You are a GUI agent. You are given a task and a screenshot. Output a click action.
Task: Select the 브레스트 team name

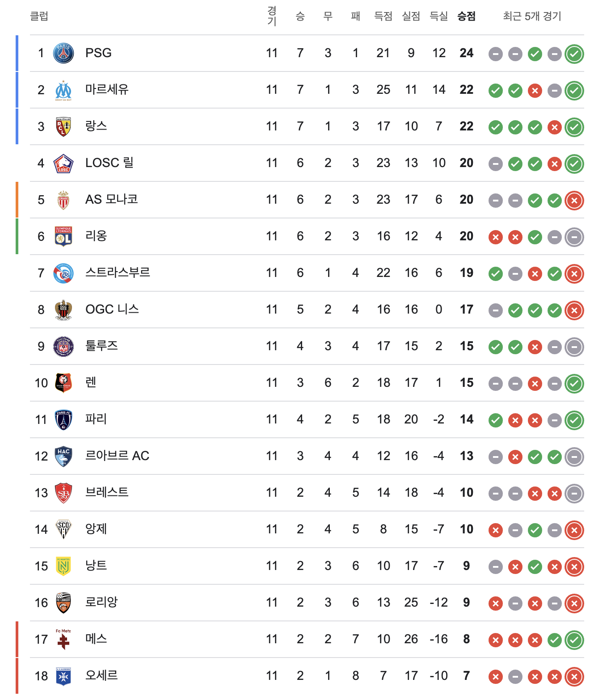(x=107, y=493)
